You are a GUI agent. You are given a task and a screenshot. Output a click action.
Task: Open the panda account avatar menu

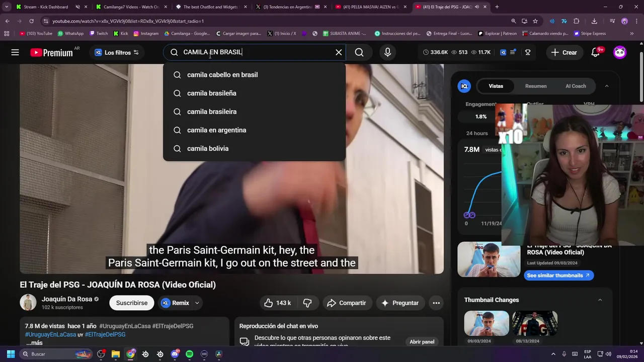[620, 52]
